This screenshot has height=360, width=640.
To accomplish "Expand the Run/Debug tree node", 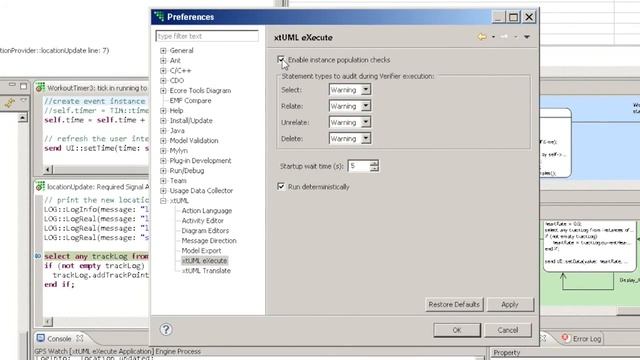I will click(x=163, y=171).
